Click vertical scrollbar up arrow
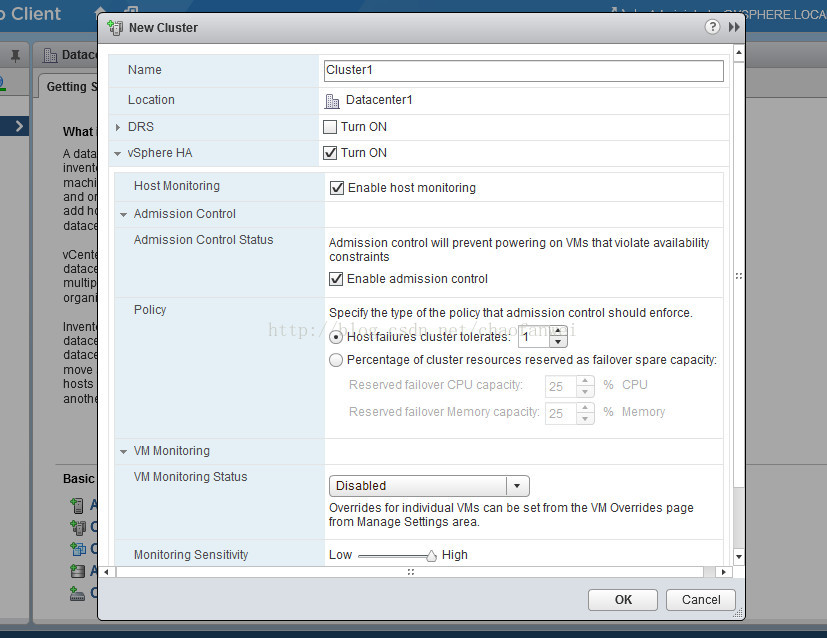Screen dimensions: 827x638 tap(739, 52)
